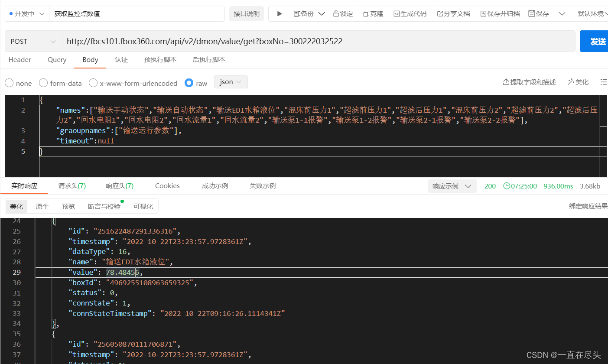Click 绑定响应结果 bind response result
The height and width of the screenshot is (364, 608).
coord(588,206)
